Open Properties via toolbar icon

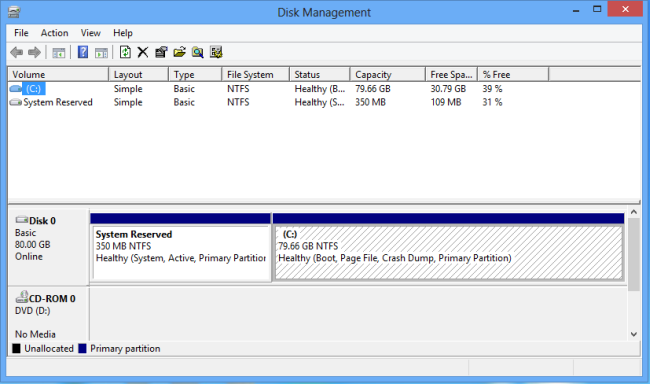pyautogui.click(x=161, y=52)
